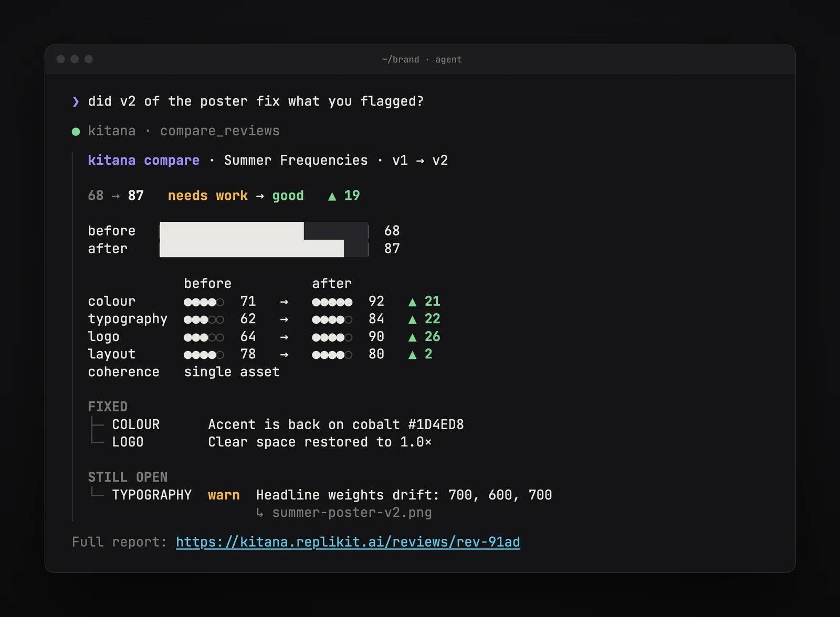Click the summer-poster-v2.png file name

tap(352, 513)
